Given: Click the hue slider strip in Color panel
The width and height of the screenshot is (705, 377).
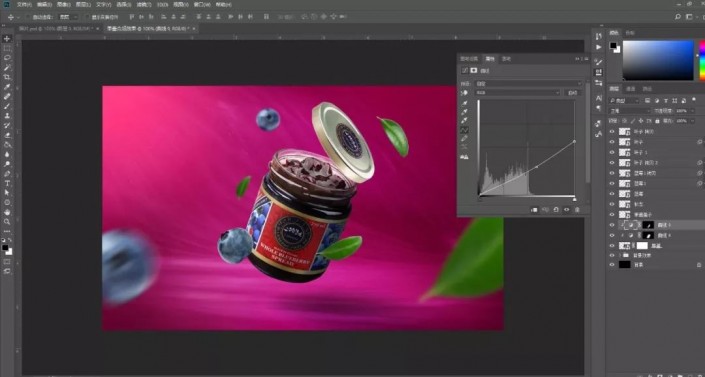Looking at the screenshot, I should coord(702,60).
